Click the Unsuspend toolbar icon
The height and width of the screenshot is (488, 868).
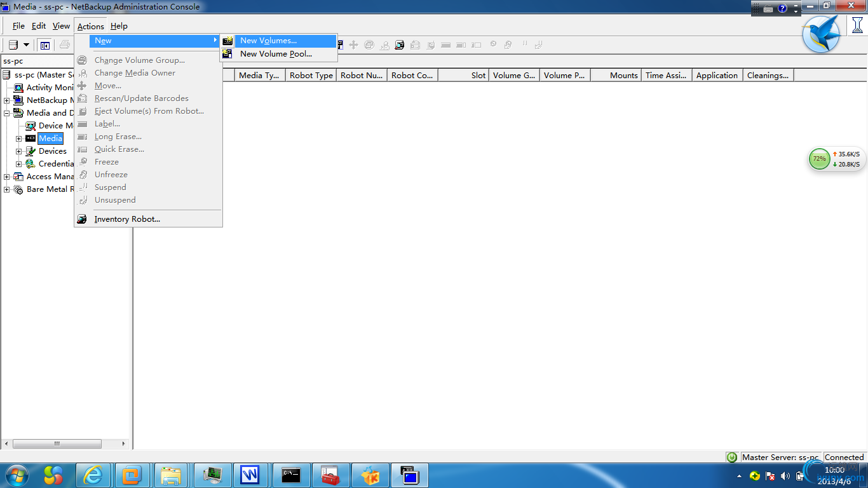538,45
